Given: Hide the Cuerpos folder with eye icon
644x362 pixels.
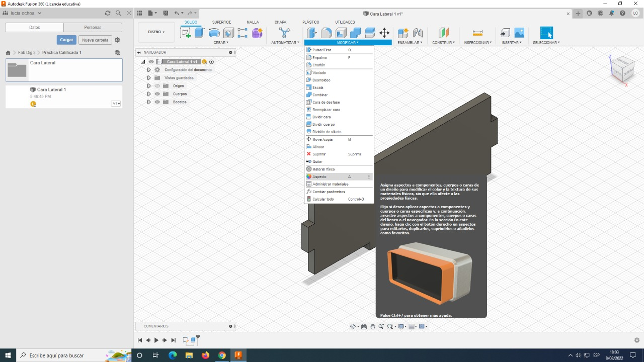Looking at the screenshot, I should pyautogui.click(x=157, y=94).
